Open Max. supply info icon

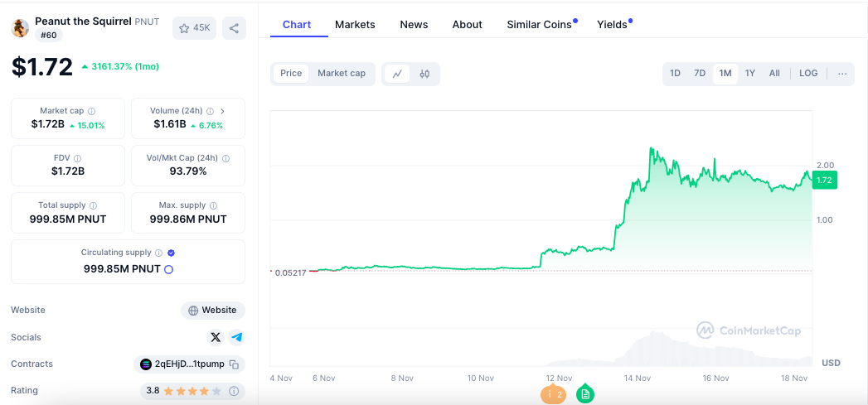(214, 205)
